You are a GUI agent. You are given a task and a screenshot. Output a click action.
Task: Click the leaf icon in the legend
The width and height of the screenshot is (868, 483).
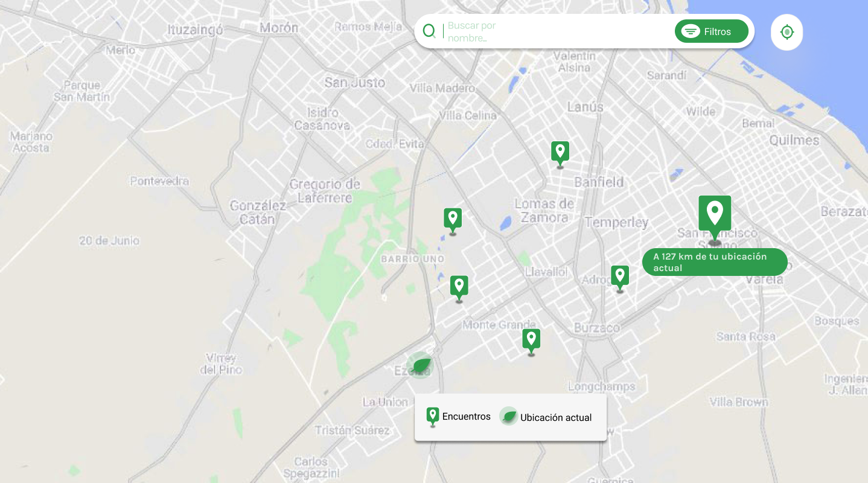tap(509, 417)
